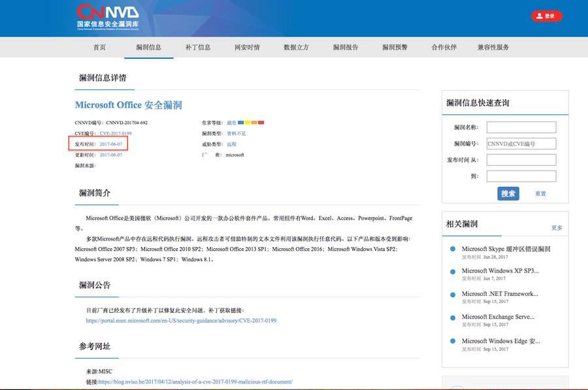This screenshot has width=588, height=390.
Task: Focus the 漏洞名称 input field
Action: pyautogui.click(x=521, y=127)
